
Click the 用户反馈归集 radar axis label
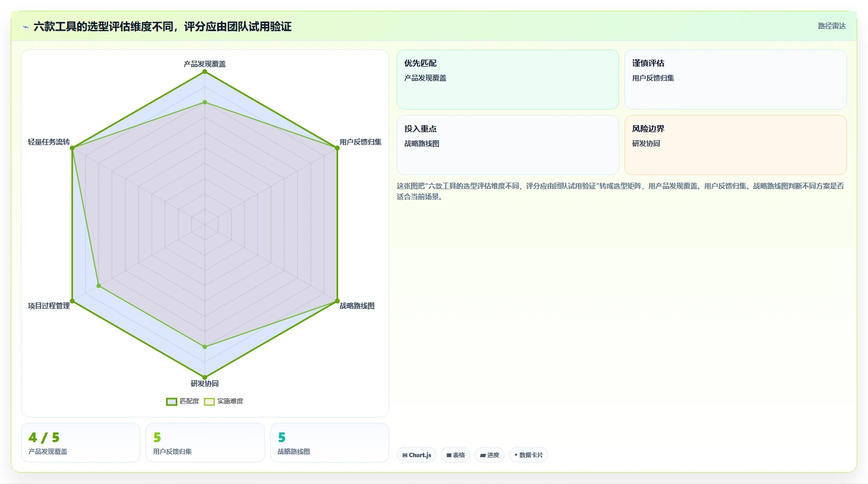click(x=361, y=142)
